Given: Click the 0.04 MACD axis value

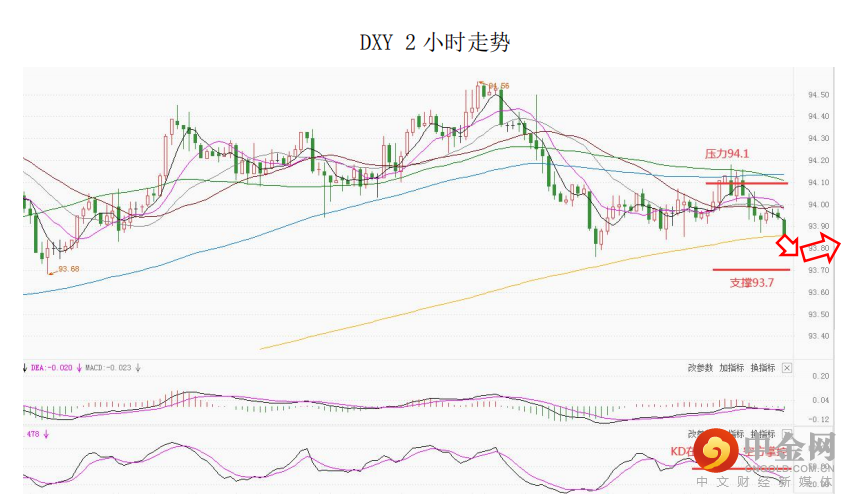Looking at the screenshot, I should pyautogui.click(x=821, y=400).
